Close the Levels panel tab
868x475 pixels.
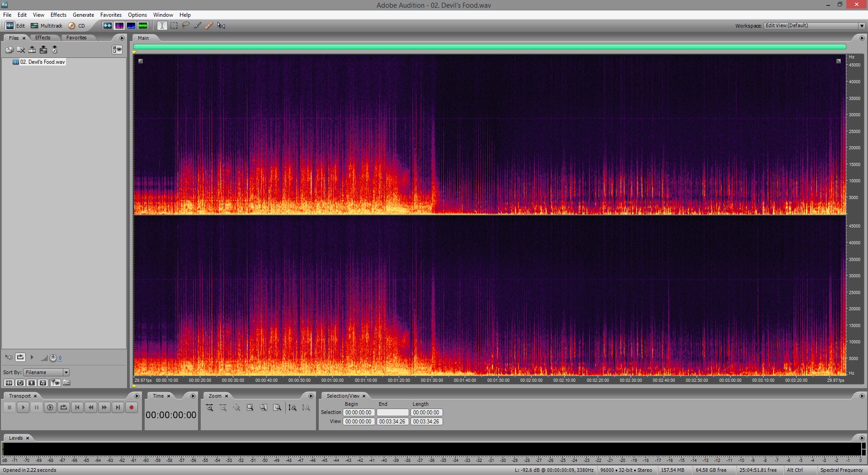(x=28, y=438)
